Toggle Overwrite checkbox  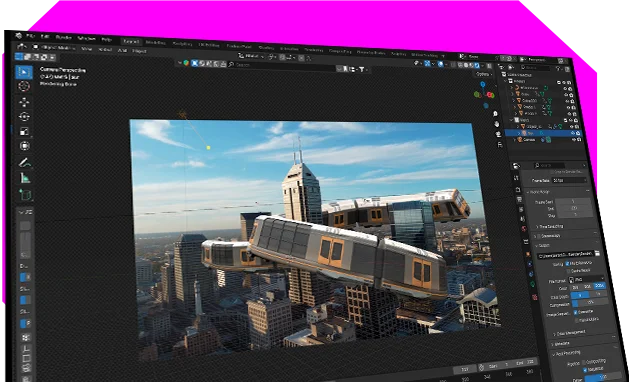pyautogui.click(x=576, y=312)
